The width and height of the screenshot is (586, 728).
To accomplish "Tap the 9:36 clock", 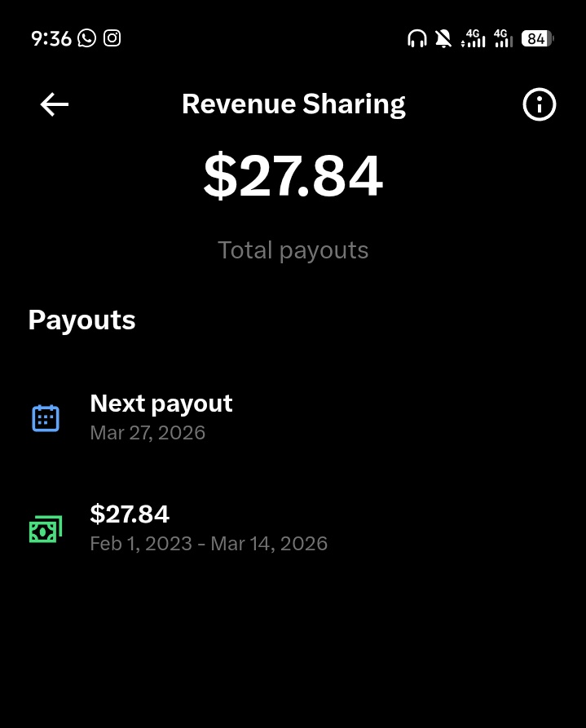I will point(51,38).
